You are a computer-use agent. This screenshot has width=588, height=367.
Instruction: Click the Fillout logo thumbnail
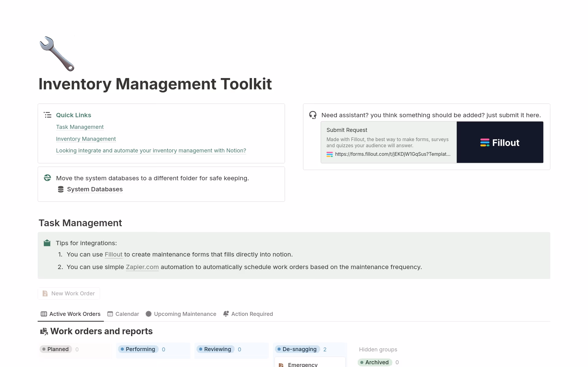pos(500,142)
